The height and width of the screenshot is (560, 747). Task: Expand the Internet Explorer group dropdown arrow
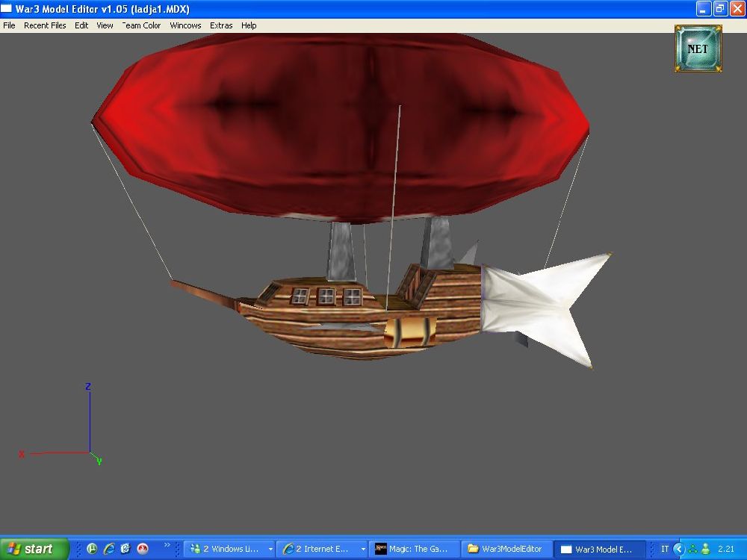[x=363, y=549]
